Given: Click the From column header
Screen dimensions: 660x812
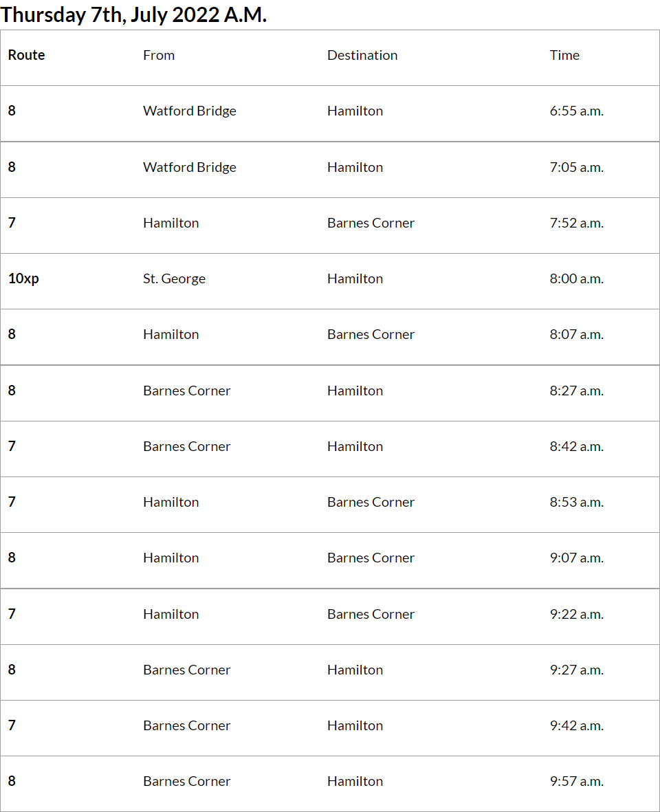Looking at the screenshot, I should pyautogui.click(x=159, y=56).
